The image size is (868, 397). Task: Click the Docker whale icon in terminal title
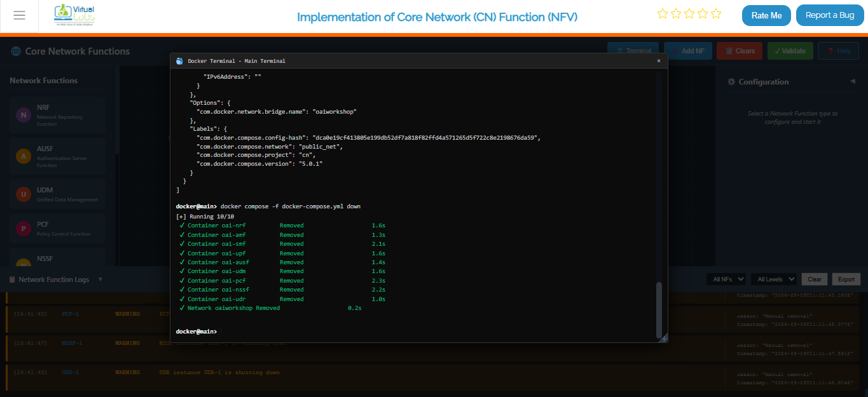coord(179,61)
